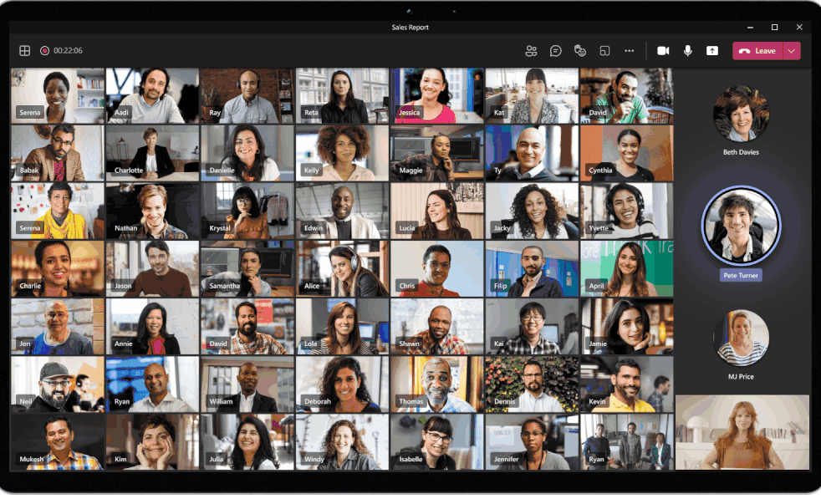This screenshot has height=504, width=821.
Task: Select Alice's video tile
Action: (342, 269)
